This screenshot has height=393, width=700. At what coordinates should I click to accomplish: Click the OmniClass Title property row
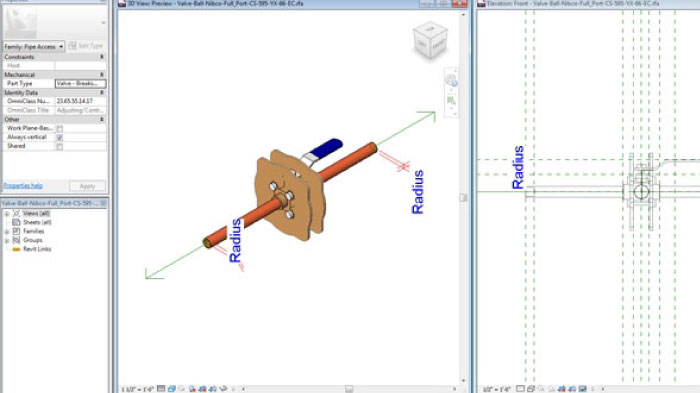pyautogui.click(x=54, y=110)
